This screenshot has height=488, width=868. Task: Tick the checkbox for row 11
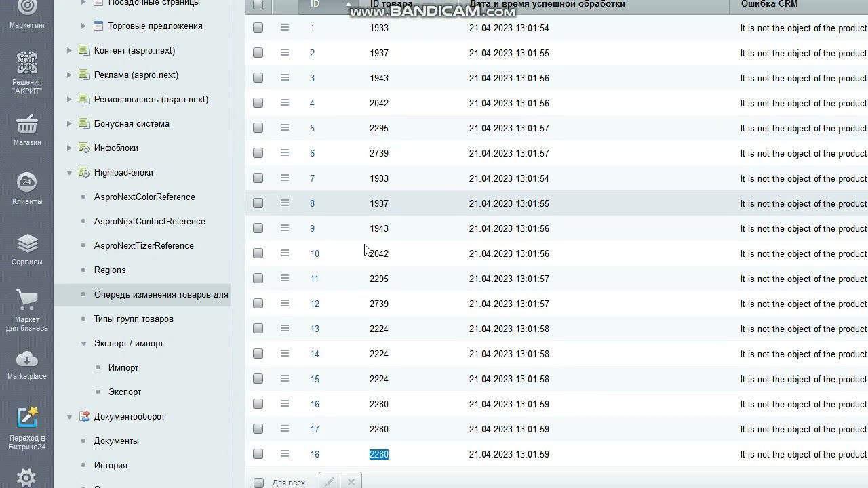pos(258,279)
